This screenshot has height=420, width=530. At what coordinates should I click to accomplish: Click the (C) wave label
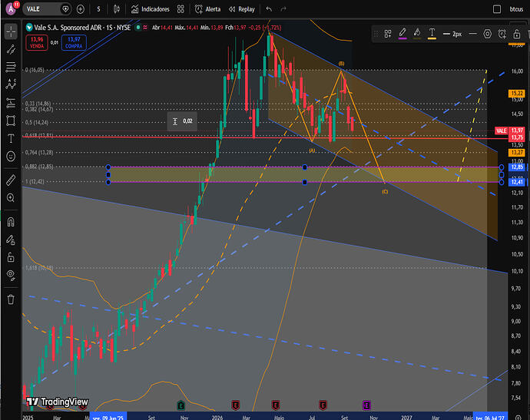tap(385, 192)
